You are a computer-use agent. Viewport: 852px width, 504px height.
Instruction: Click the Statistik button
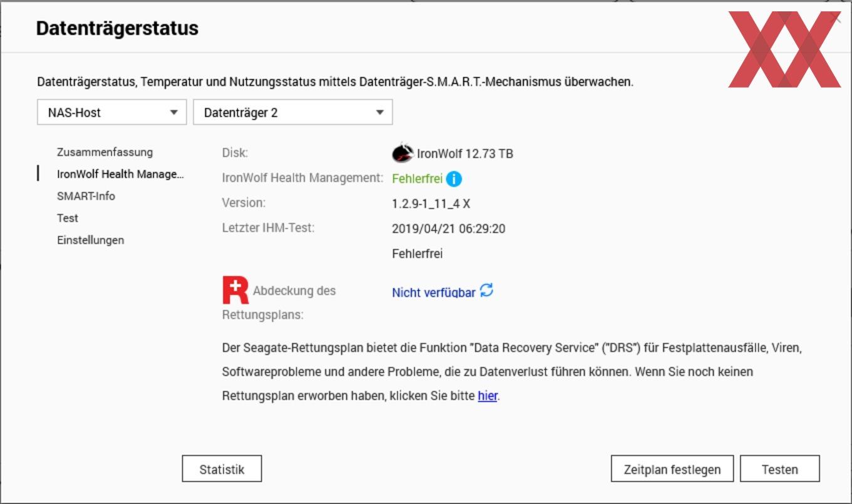click(x=222, y=469)
